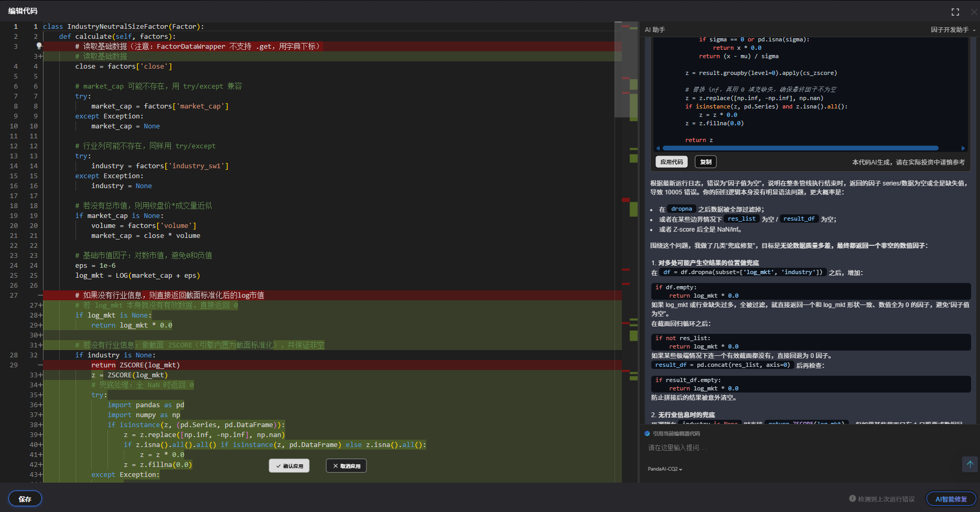Click line close = factors['close']
Screen dimensions: 980x512
pos(124,66)
